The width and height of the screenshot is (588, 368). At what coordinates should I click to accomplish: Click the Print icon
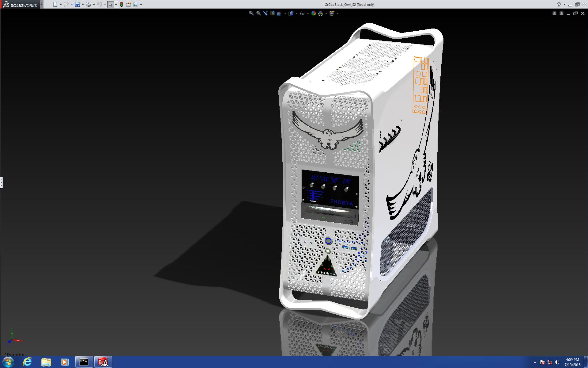[x=88, y=4]
